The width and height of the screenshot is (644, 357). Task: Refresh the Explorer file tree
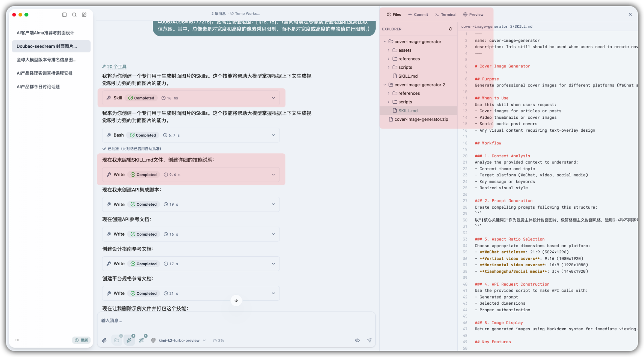(450, 29)
